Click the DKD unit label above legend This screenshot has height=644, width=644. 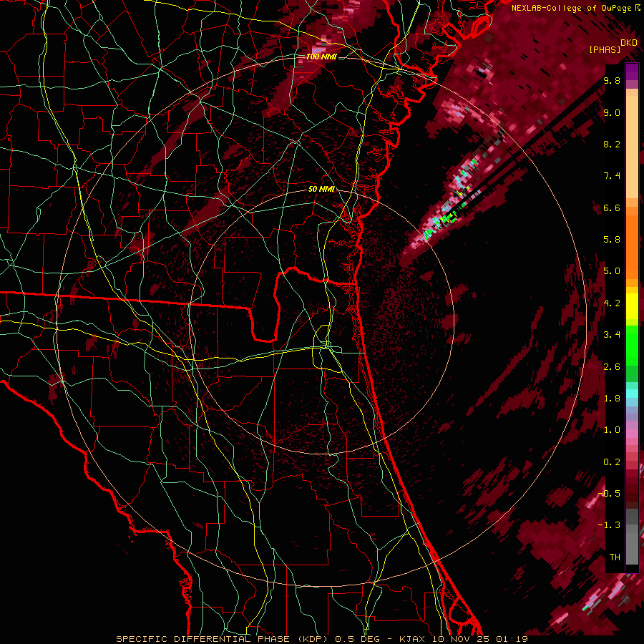(629, 43)
